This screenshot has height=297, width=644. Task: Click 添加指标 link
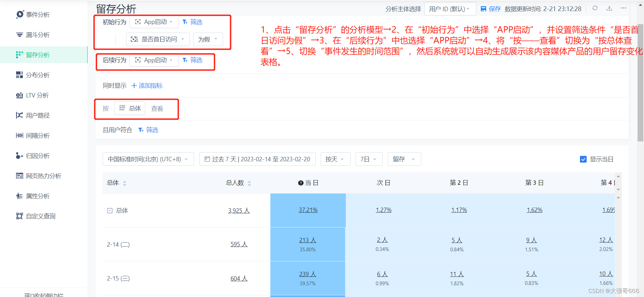(147, 86)
